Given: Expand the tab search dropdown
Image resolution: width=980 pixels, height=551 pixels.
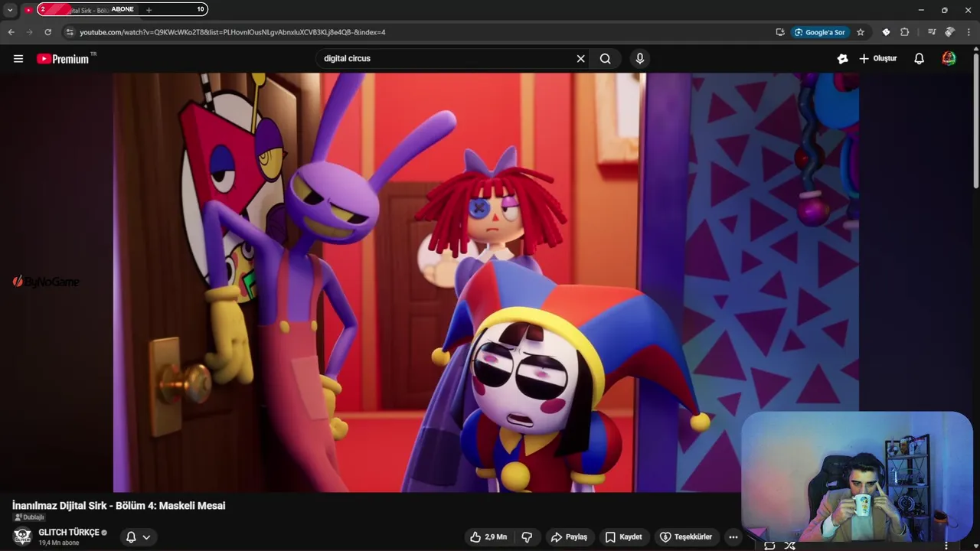Looking at the screenshot, I should [10, 10].
